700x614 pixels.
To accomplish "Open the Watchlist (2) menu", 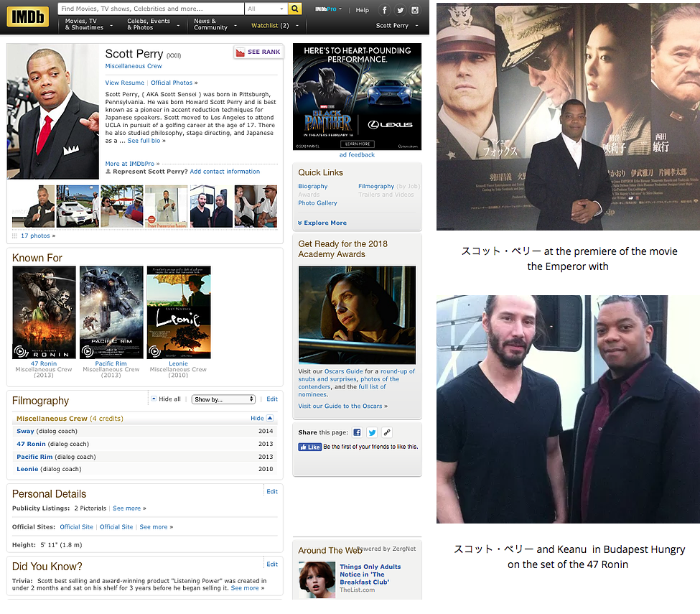I will (274, 25).
